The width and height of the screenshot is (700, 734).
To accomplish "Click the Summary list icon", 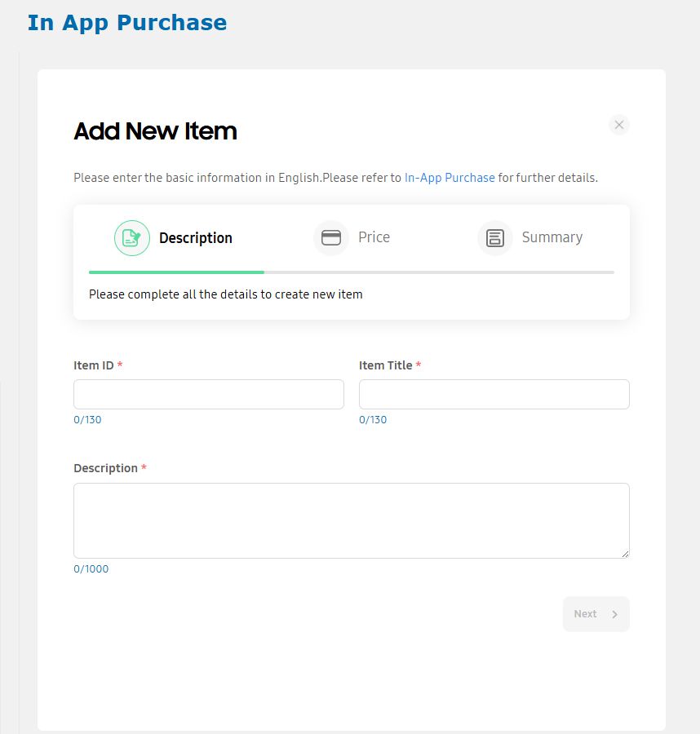I will click(x=495, y=238).
